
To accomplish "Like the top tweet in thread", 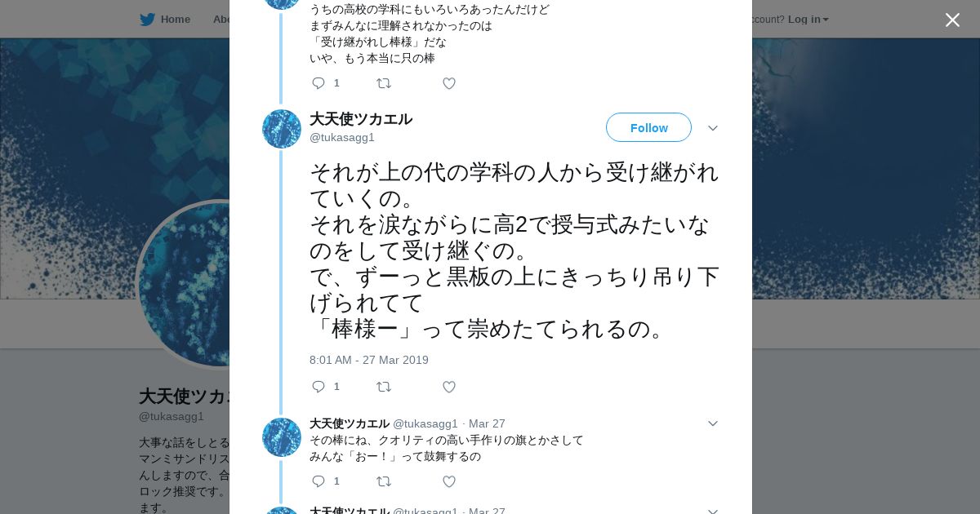I will 449,83.
